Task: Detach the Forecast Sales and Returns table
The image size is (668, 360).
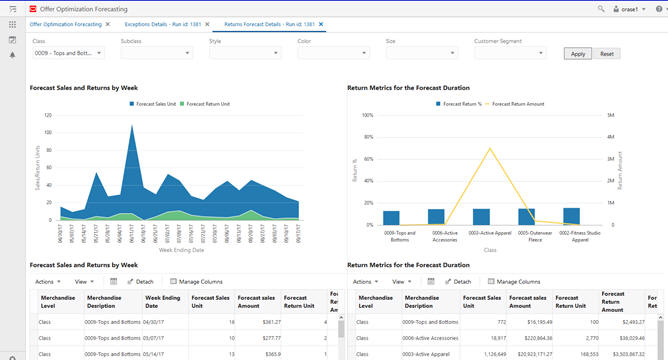Action: [140, 282]
